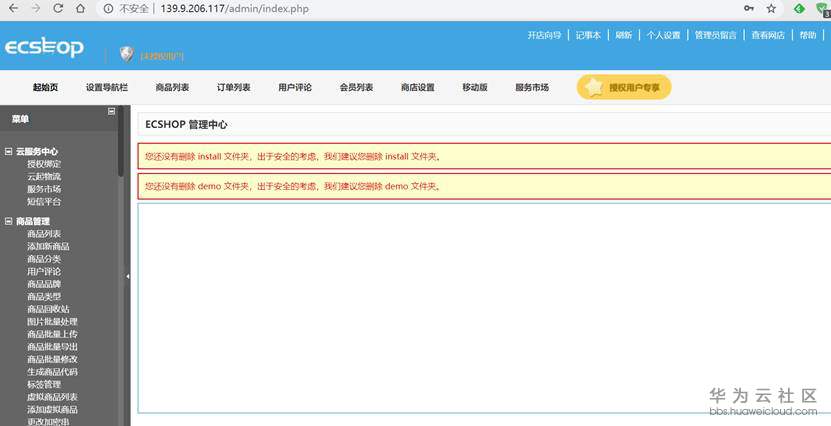Go back with the browser back arrow
The image size is (831, 426).
click(14, 8)
